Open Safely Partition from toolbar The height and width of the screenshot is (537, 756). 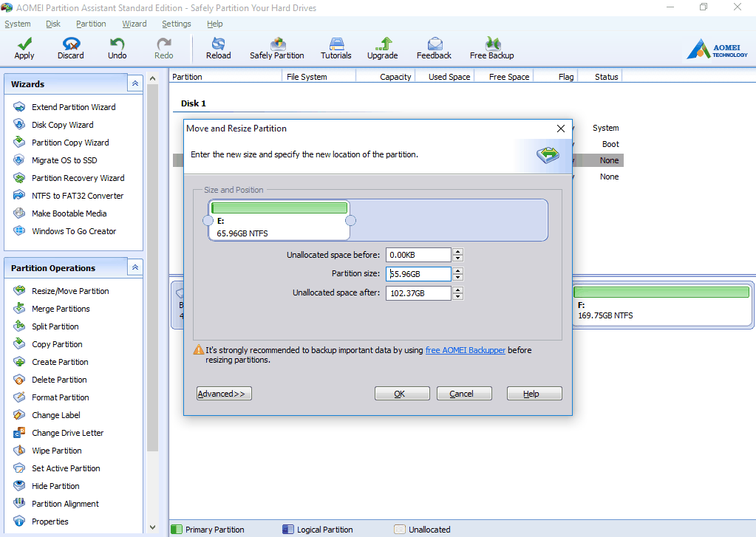click(x=277, y=48)
